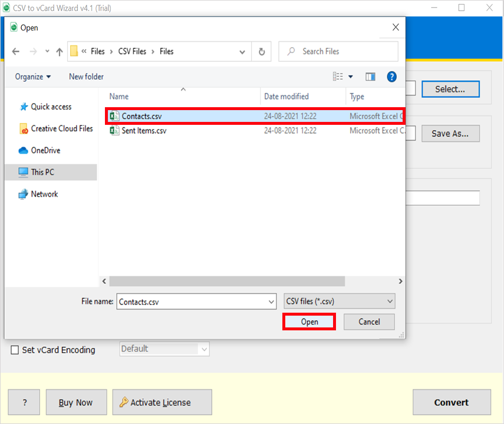Open Creative Cloud Files location

pos(62,128)
